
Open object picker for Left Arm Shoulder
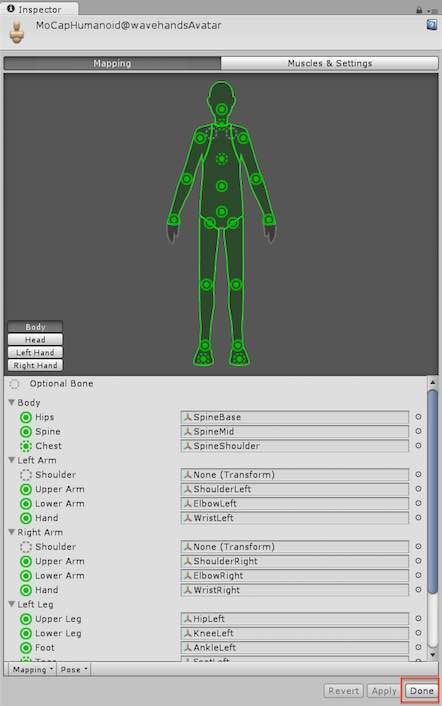tap(418, 475)
